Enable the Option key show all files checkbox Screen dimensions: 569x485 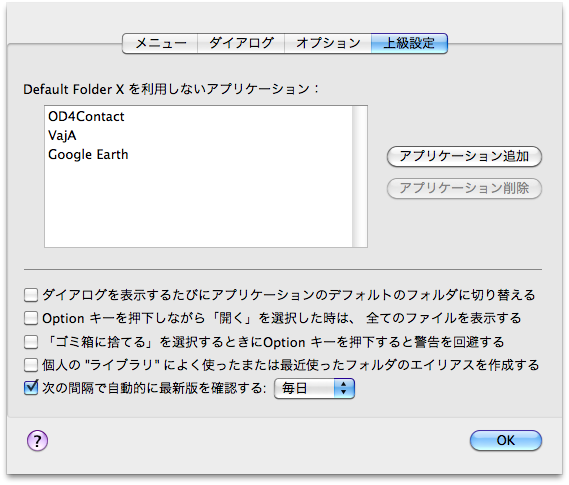click(31, 318)
